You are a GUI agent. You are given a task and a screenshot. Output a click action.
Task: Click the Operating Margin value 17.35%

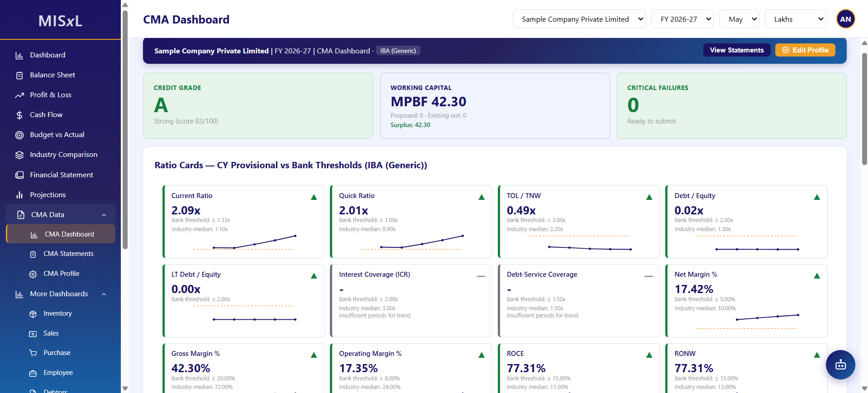click(358, 368)
